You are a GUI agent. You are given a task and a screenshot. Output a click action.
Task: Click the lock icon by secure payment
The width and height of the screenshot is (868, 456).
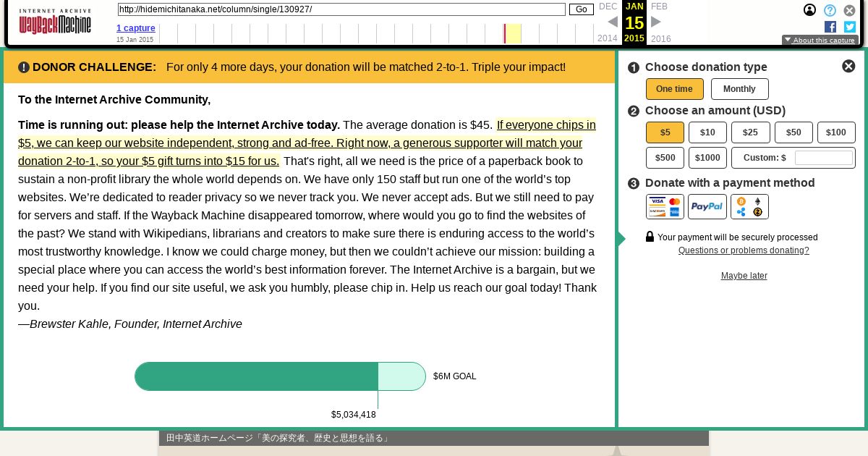point(650,237)
